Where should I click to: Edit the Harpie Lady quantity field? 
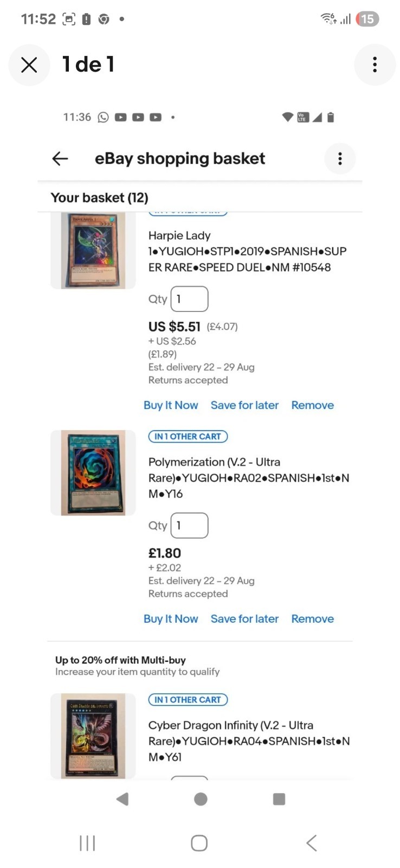click(189, 299)
